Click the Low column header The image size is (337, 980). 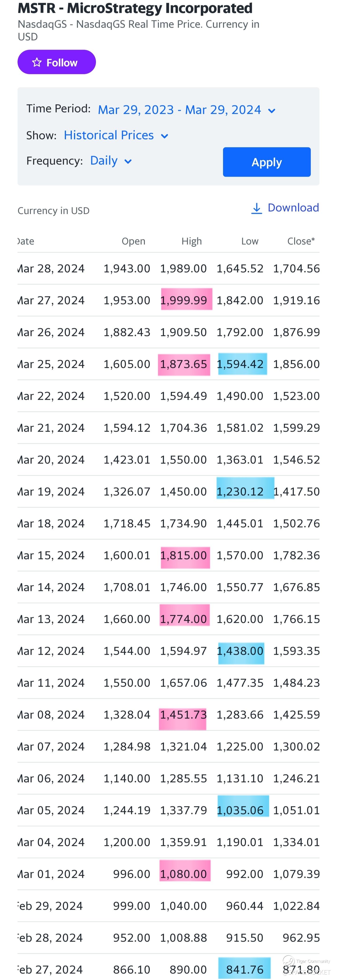point(250,241)
